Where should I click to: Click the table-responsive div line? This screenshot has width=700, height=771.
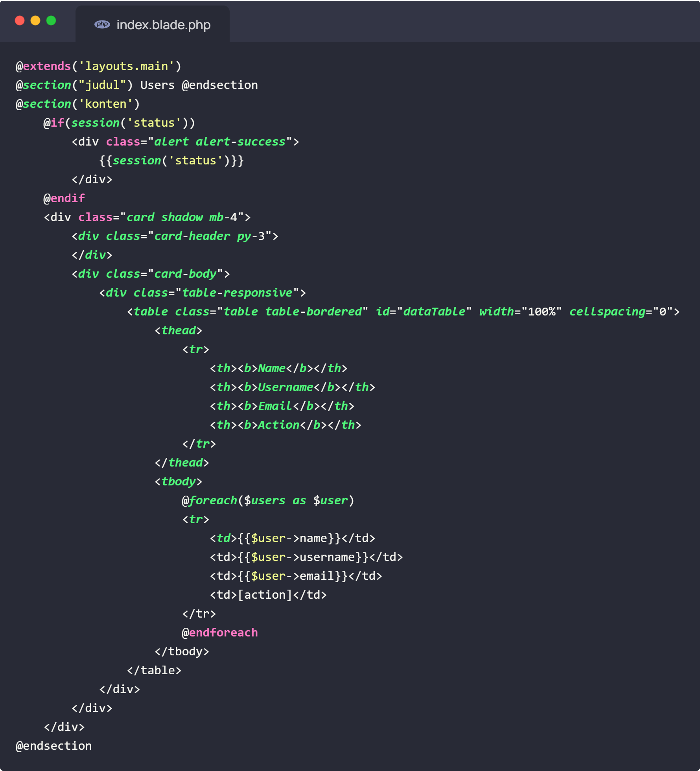tap(202, 293)
